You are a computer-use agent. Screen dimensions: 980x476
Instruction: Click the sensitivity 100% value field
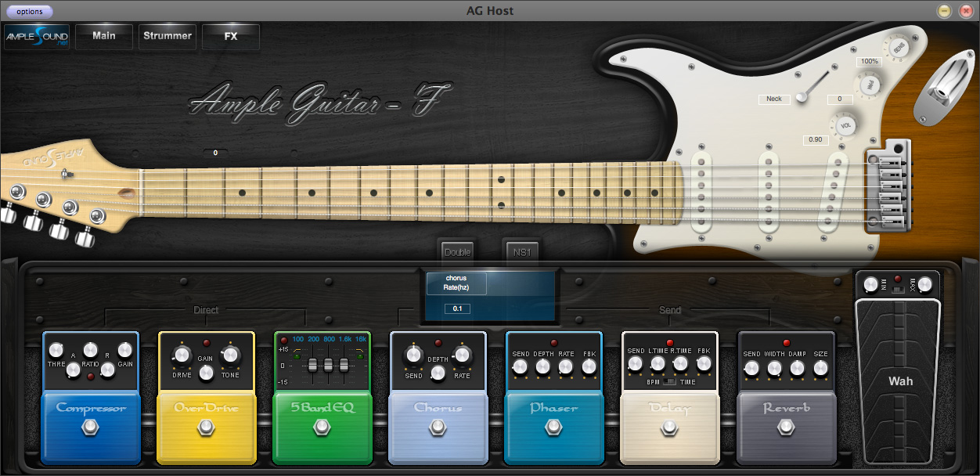tap(870, 62)
